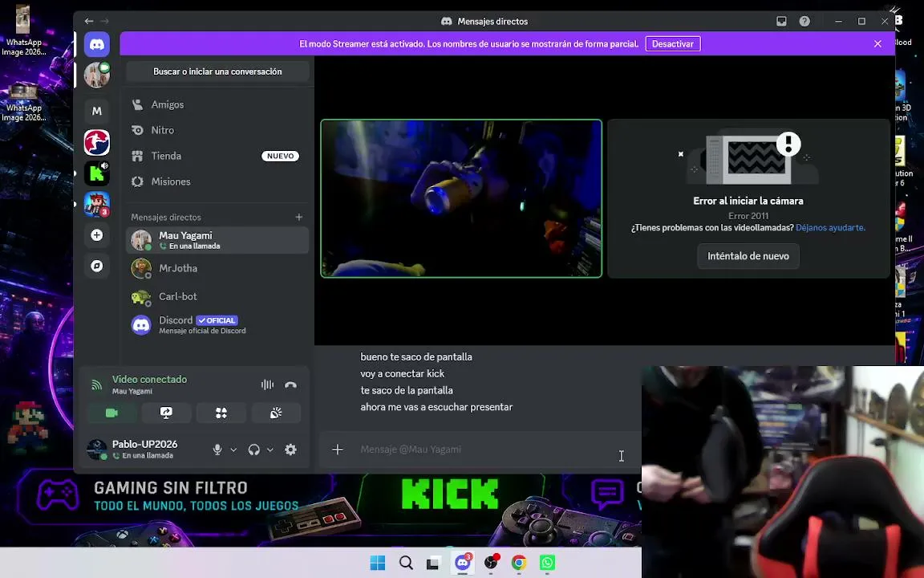Click message "voy a conectar kick"
This screenshot has height=578, width=924.
[x=403, y=373]
